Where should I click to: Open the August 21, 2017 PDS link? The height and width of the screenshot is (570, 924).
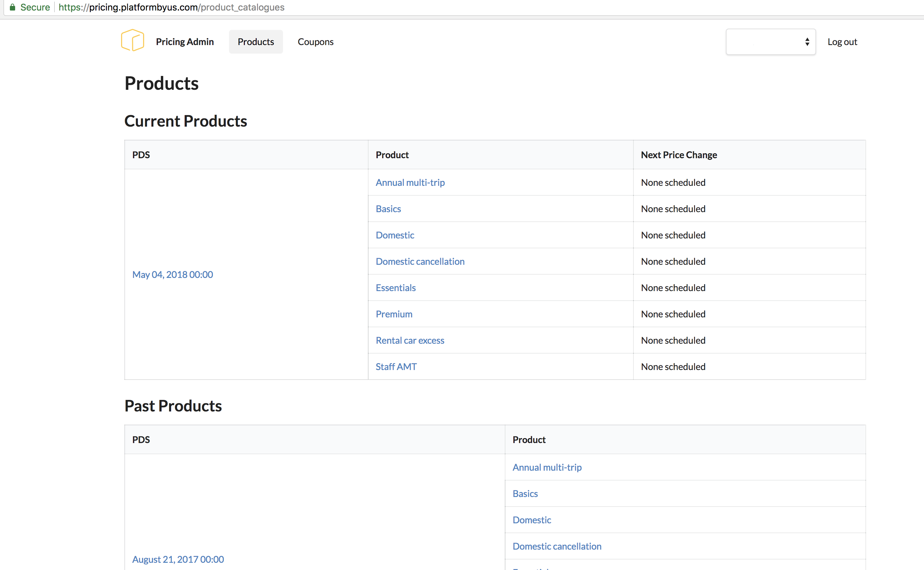point(178,559)
